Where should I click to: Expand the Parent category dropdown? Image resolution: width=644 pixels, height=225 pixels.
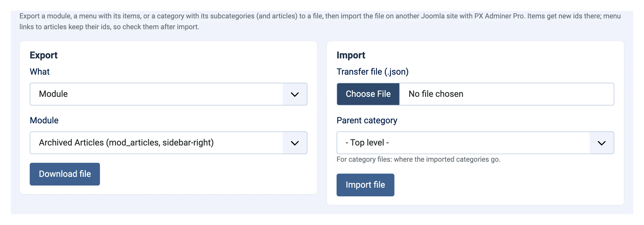[x=475, y=143]
